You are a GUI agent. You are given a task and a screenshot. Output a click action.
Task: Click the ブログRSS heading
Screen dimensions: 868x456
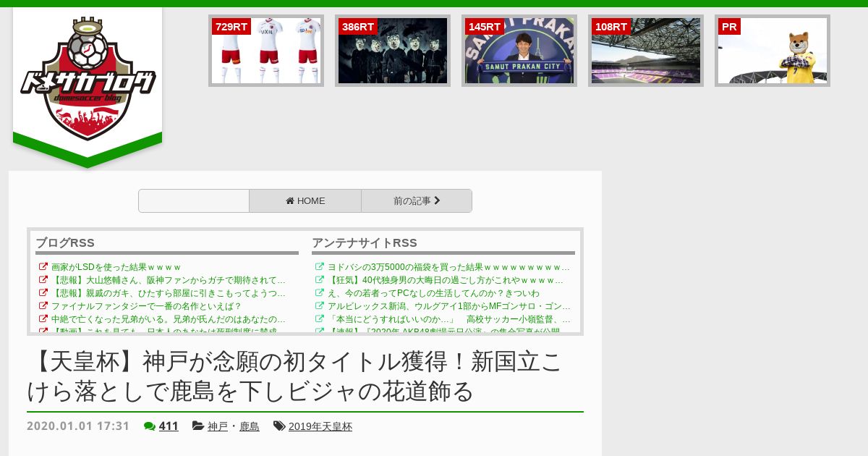click(x=65, y=243)
